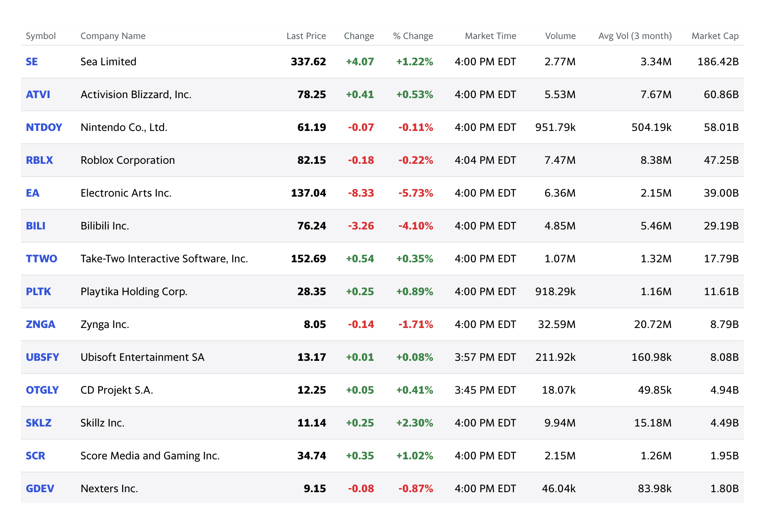Click the 152.69 last price value
This screenshot has height=532, width=764.
(308, 259)
